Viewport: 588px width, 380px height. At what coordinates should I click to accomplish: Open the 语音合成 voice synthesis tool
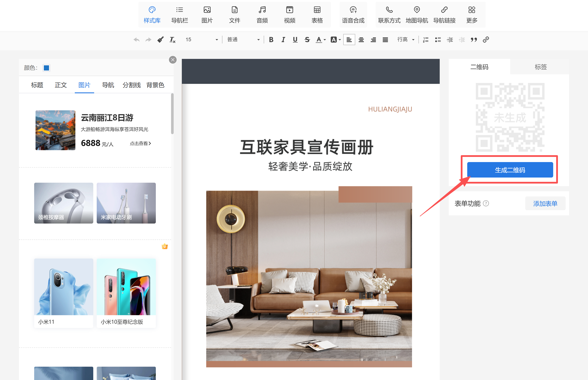(353, 15)
